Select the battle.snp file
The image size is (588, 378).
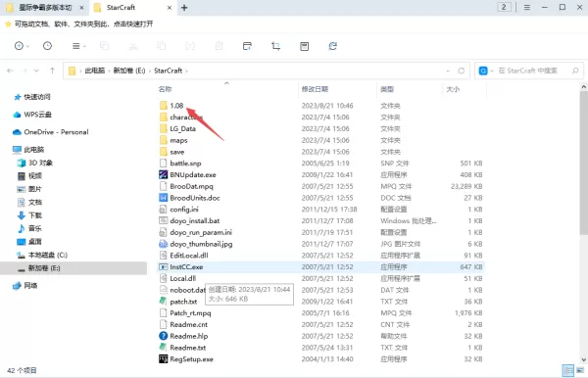tap(185, 164)
